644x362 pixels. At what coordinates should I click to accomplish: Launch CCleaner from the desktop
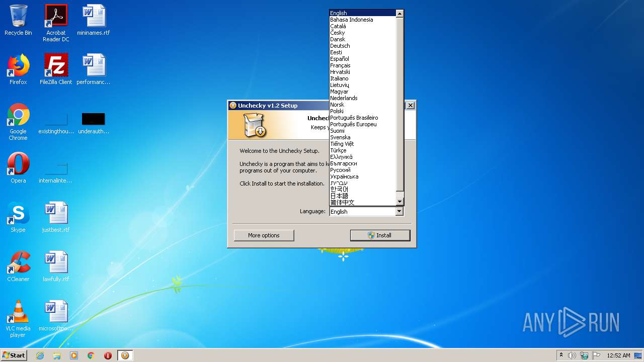point(18,266)
